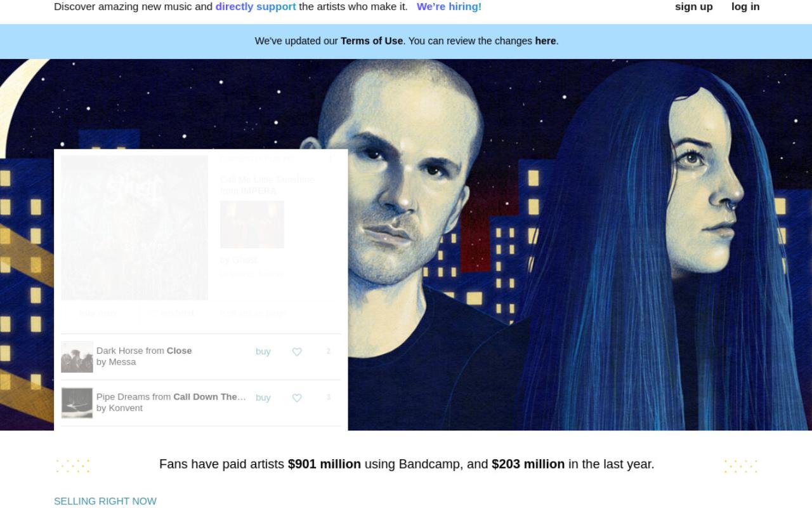Open the Konvent album cover thumbnail

click(77, 403)
